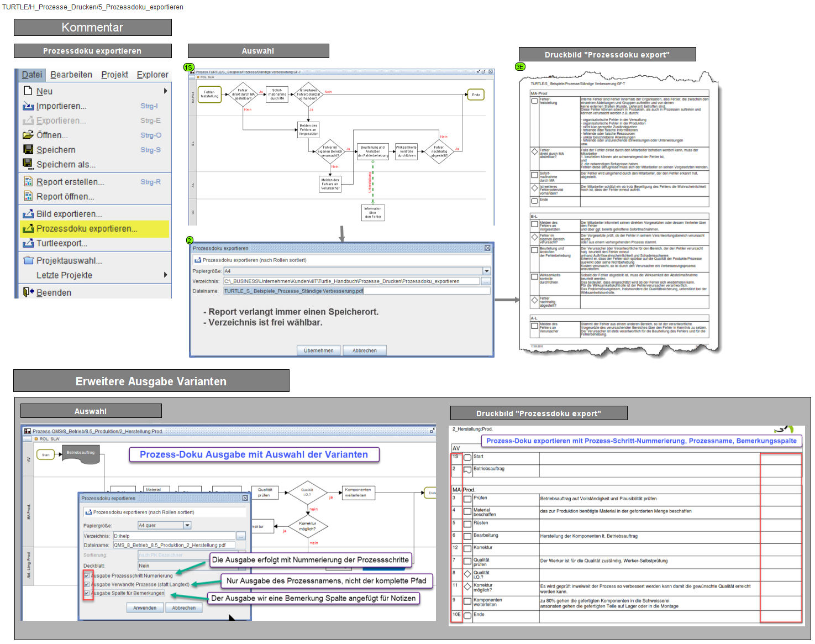Click the Importieren tray icon
Screen dimensions: 815x644
point(28,106)
